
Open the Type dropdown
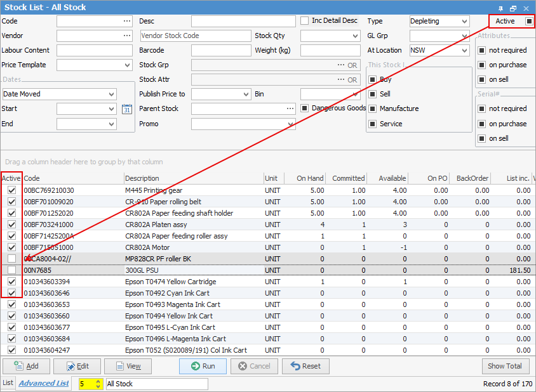pyautogui.click(x=465, y=21)
